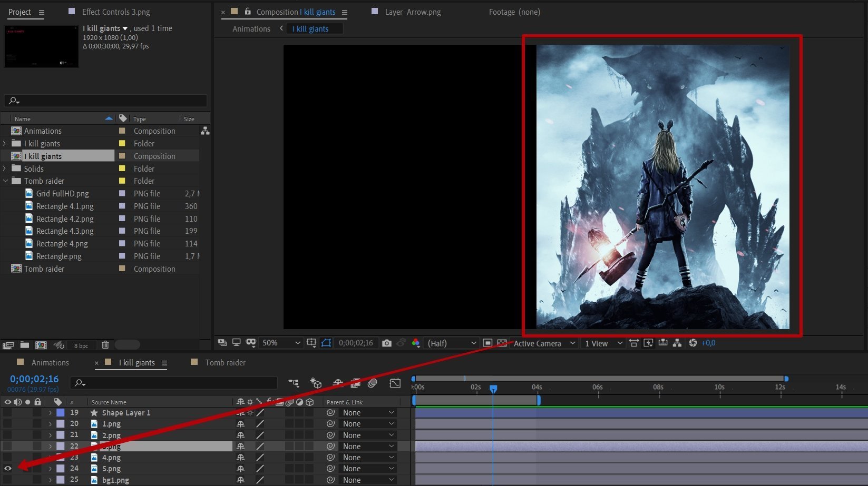The width and height of the screenshot is (868, 486).
Task: Switch to Animations timeline tab
Action: (x=50, y=362)
